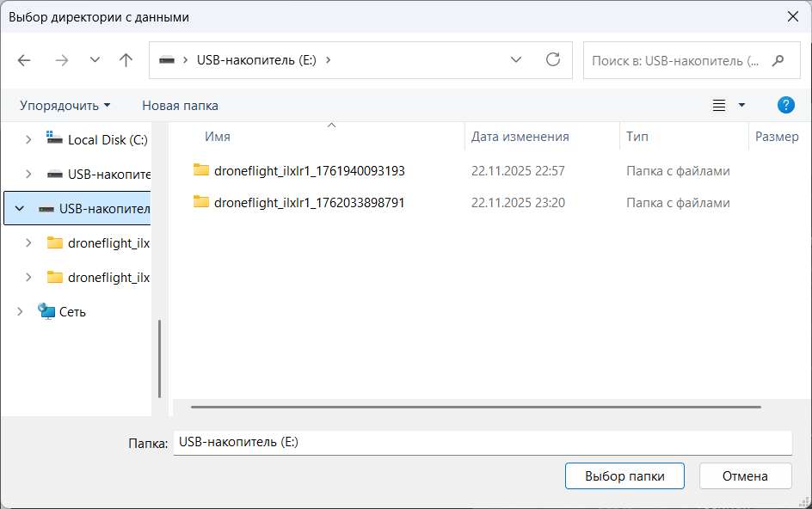Go up one folder level
The height and width of the screenshot is (509, 812).
pyautogui.click(x=126, y=60)
